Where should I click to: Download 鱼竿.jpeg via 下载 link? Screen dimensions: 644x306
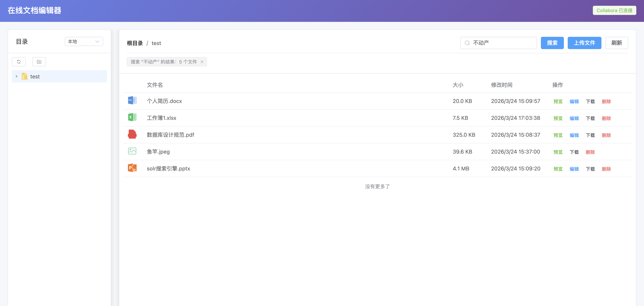(x=574, y=152)
